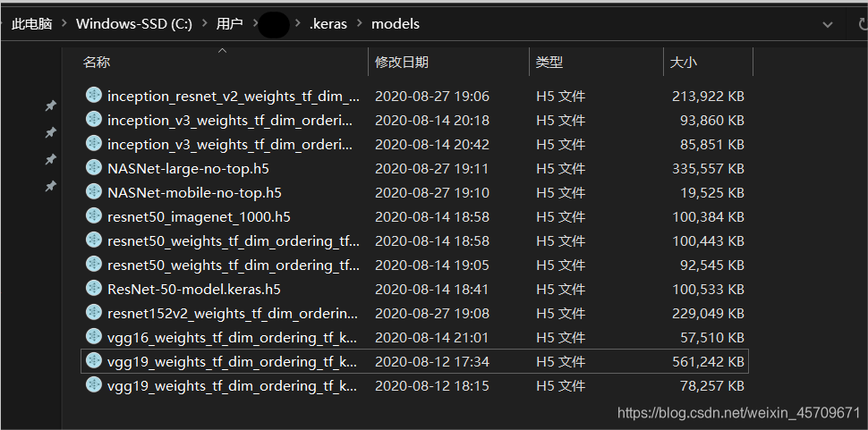Image resolution: width=868 pixels, height=430 pixels.
Task: Select file name inception_resnet_v2_weights_tf_dim_...
Action: (234, 97)
